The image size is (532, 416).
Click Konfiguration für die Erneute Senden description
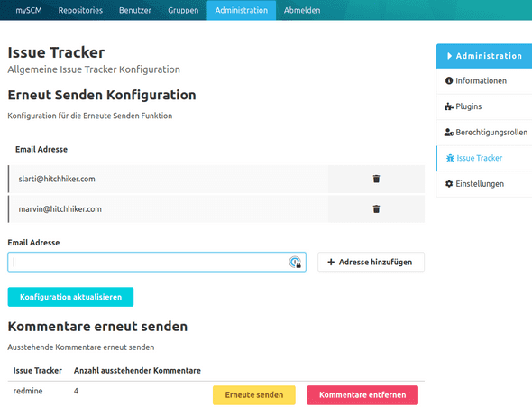(x=90, y=116)
